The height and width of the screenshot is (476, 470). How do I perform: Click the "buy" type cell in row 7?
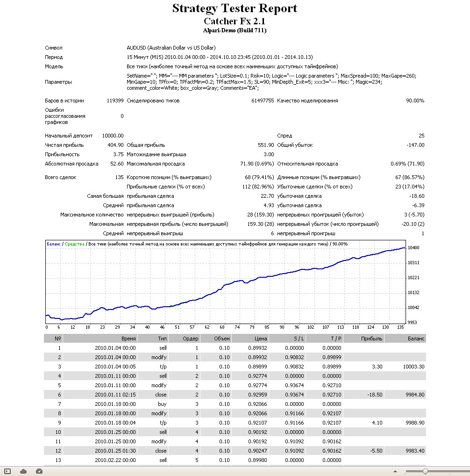(162, 404)
